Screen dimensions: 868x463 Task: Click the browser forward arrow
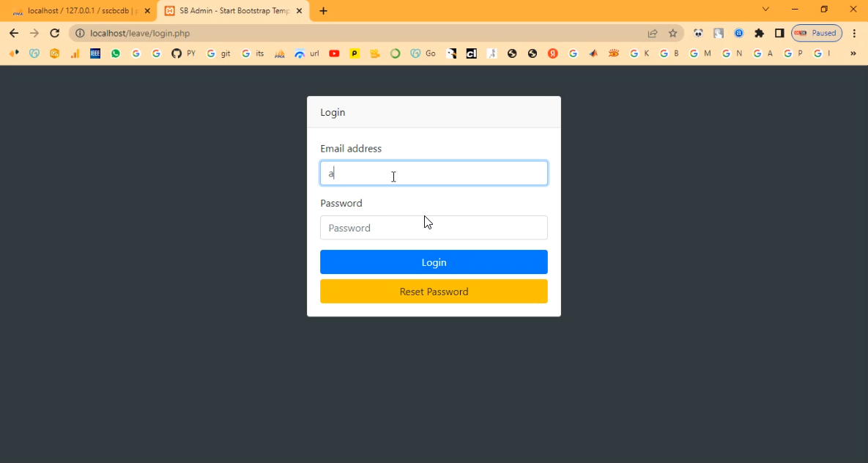[34, 33]
